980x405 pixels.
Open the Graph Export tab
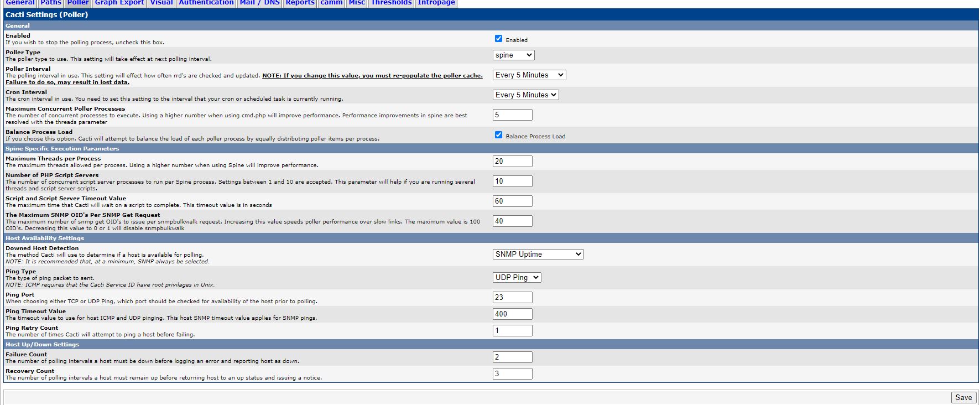pos(119,3)
